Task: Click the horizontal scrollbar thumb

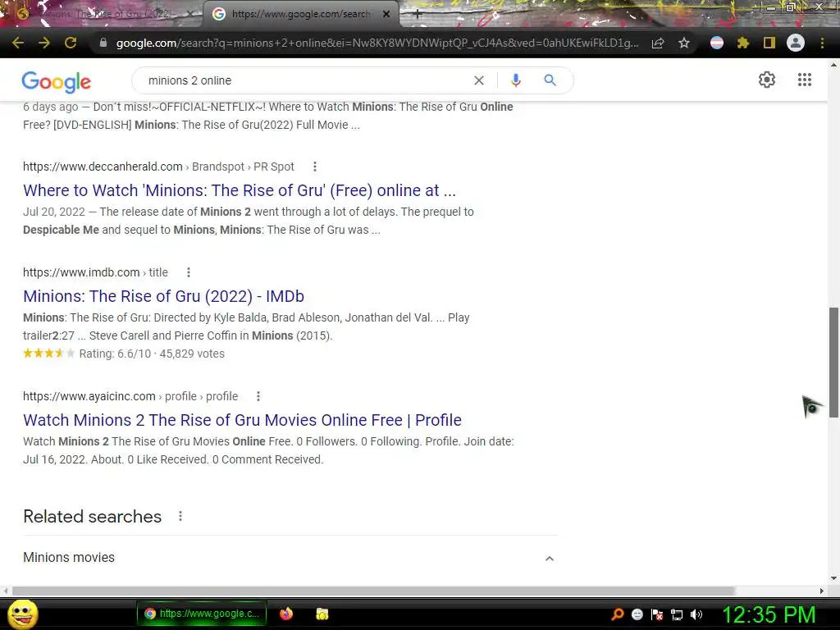Action: (x=373, y=591)
